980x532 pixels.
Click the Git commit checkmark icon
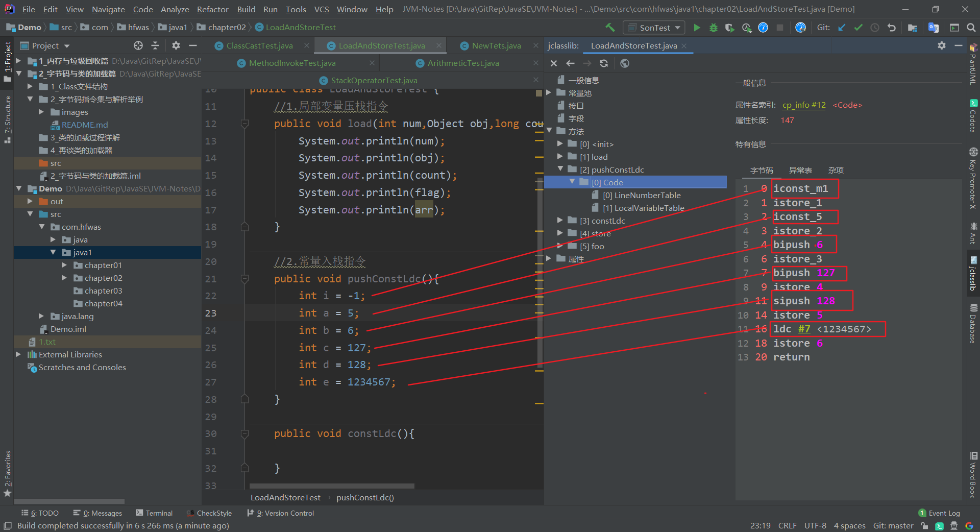click(858, 28)
